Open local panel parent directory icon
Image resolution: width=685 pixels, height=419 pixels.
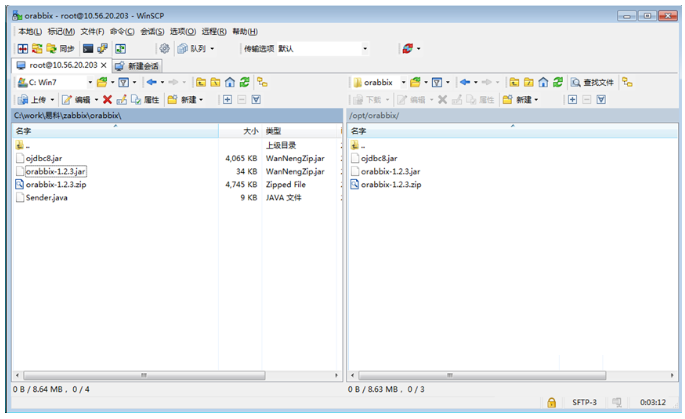(201, 82)
